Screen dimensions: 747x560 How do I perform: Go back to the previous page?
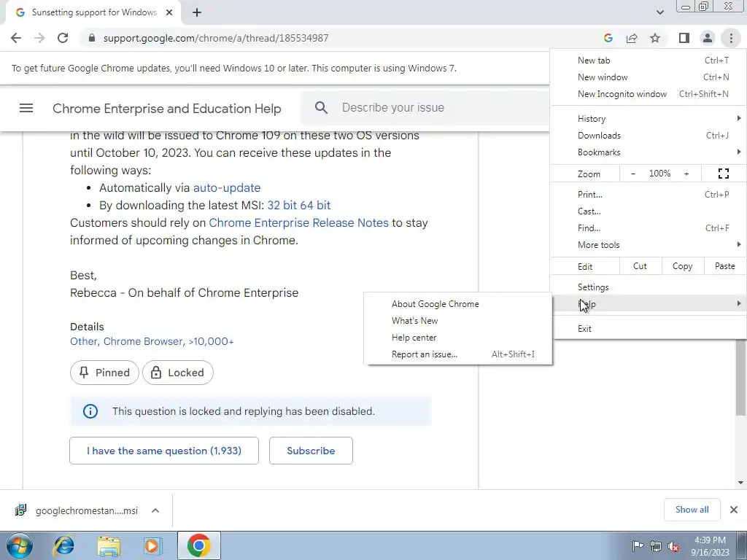click(x=16, y=38)
